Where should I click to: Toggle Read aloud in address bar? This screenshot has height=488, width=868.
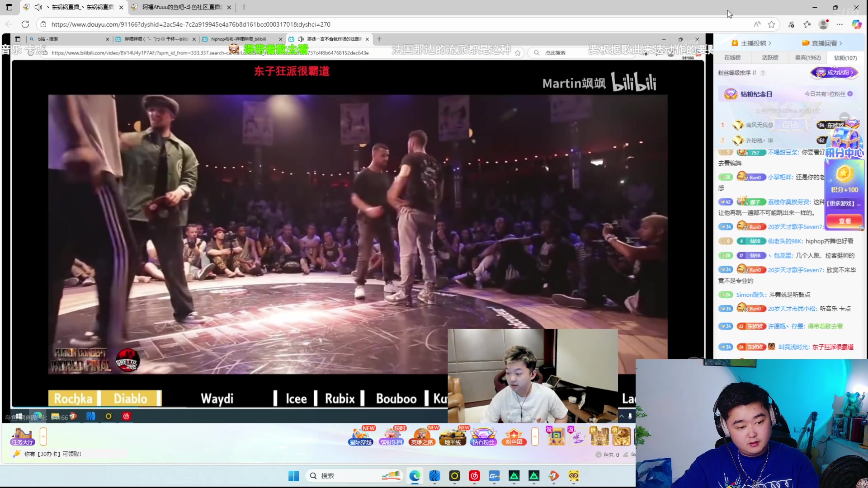757,24
